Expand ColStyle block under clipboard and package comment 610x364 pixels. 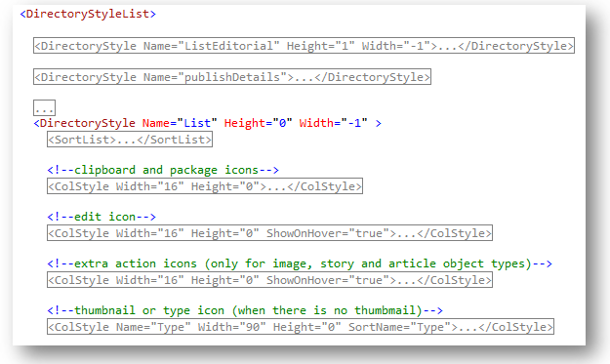pyautogui.click(x=205, y=185)
